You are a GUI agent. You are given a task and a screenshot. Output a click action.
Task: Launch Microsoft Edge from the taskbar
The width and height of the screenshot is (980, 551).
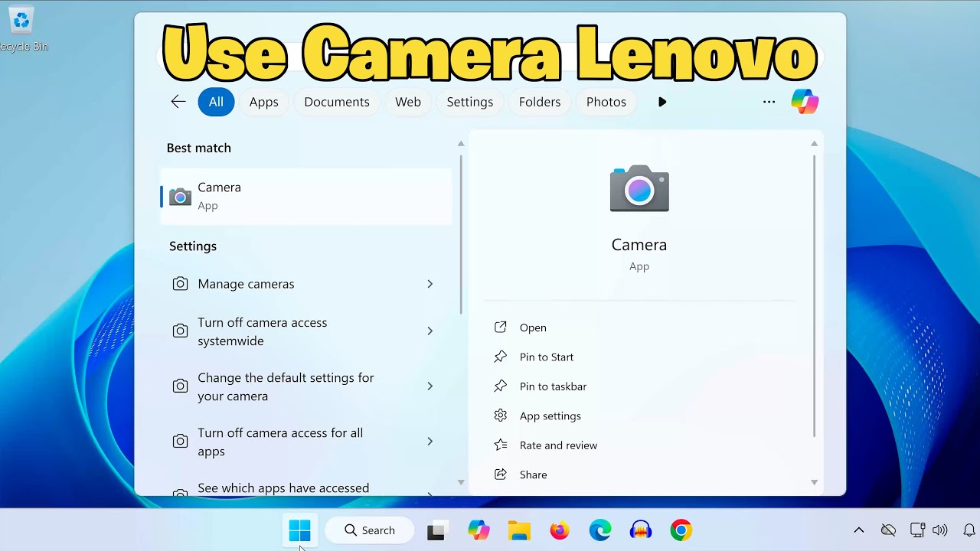click(600, 530)
